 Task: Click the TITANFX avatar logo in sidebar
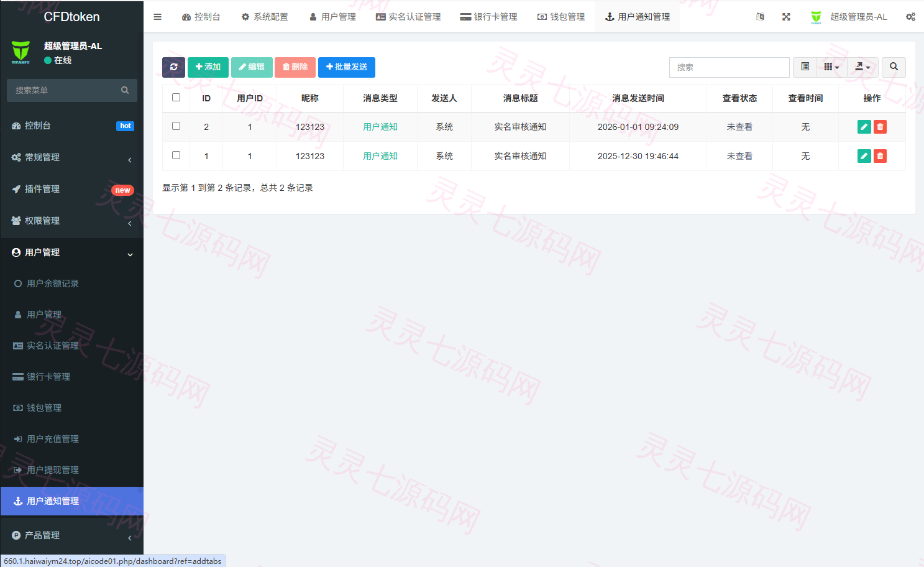(x=21, y=52)
